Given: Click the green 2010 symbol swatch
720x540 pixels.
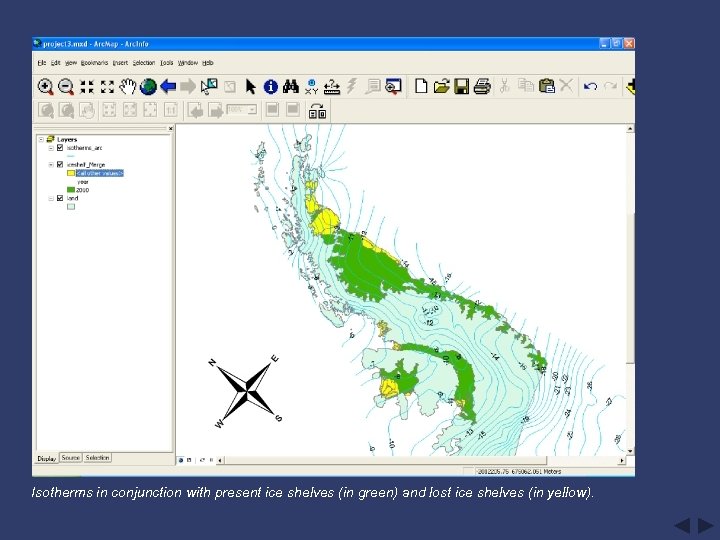Looking at the screenshot, I should [71, 190].
